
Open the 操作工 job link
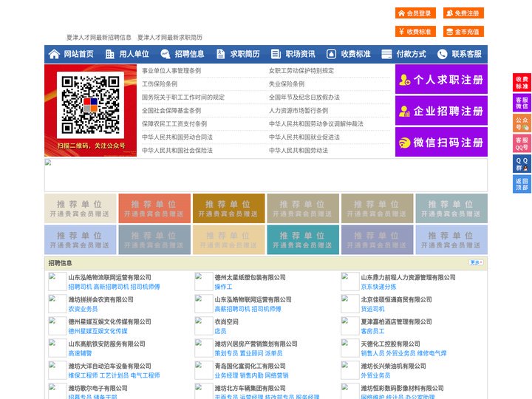[x=223, y=287]
